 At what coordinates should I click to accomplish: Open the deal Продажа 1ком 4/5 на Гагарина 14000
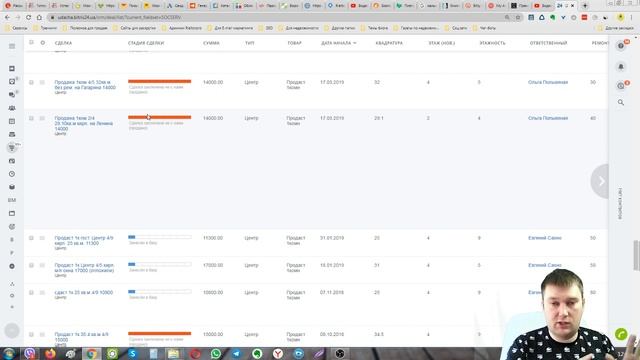click(85, 85)
